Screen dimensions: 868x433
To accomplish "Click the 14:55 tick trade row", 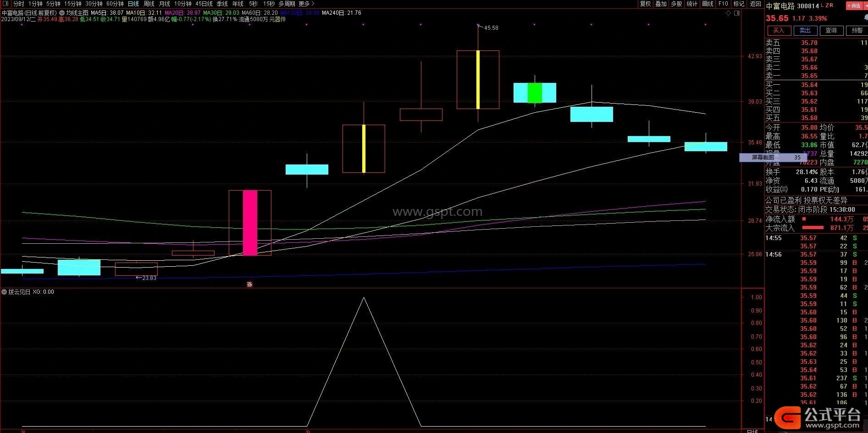I will [816, 238].
